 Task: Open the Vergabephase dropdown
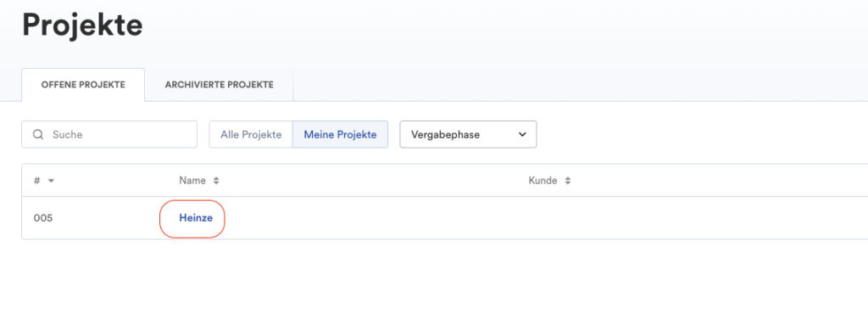[468, 135]
